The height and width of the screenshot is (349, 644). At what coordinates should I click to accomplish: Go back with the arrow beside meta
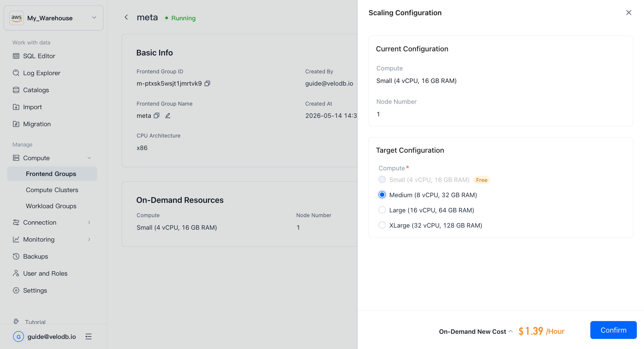(126, 18)
